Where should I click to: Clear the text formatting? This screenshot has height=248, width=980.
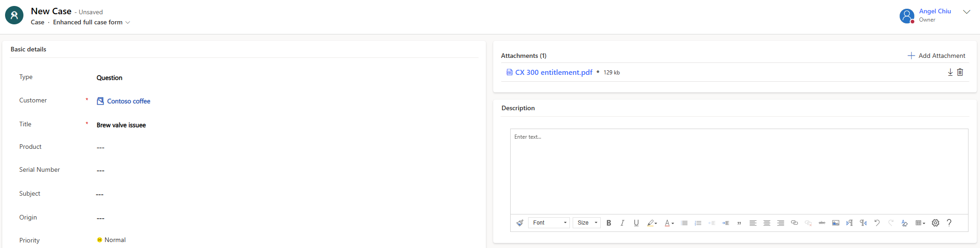coord(905,223)
